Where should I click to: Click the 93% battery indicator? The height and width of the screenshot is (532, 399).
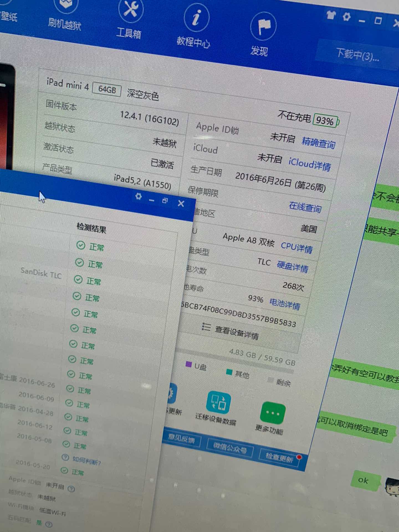(326, 121)
